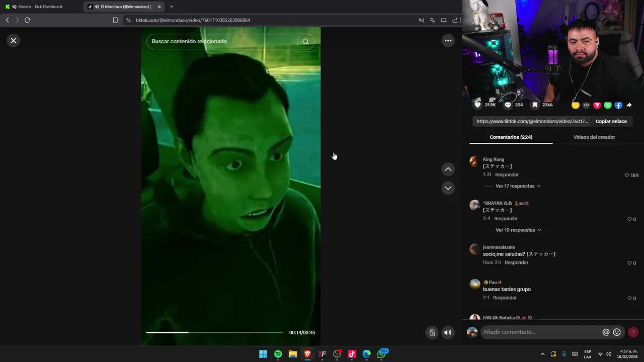The image size is (644, 362).
Task: Post comment with red send arrow
Action: (x=633, y=332)
